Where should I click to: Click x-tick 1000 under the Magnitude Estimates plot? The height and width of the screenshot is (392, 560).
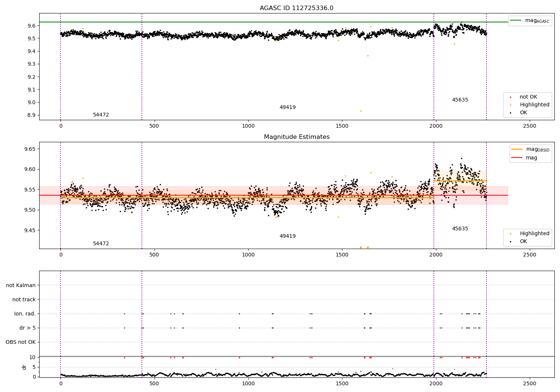(x=248, y=255)
